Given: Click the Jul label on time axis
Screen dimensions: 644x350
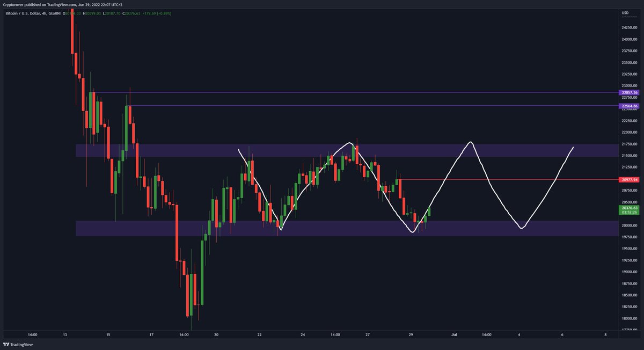Looking at the screenshot, I should (x=454, y=334).
